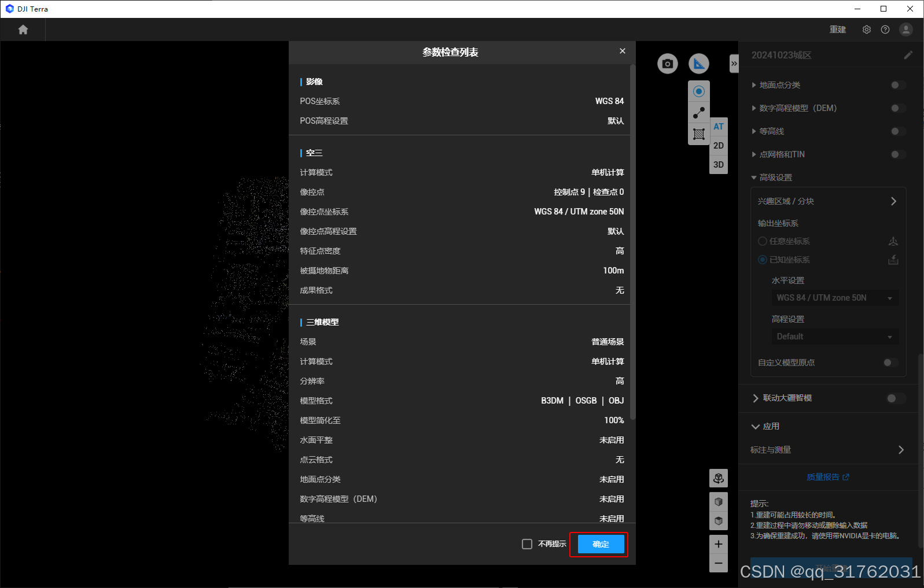This screenshot has width=924, height=588.
Task: Edit the project name pencil icon
Action: (x=908, y=55)
